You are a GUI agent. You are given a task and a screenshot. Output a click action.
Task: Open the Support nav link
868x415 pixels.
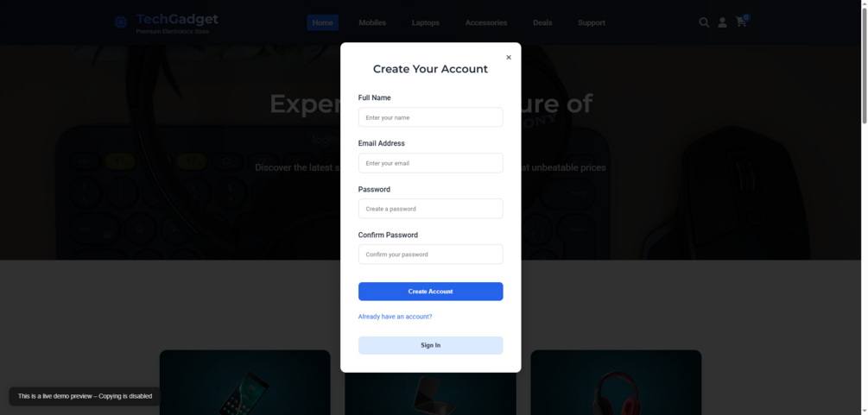(592, 22)
